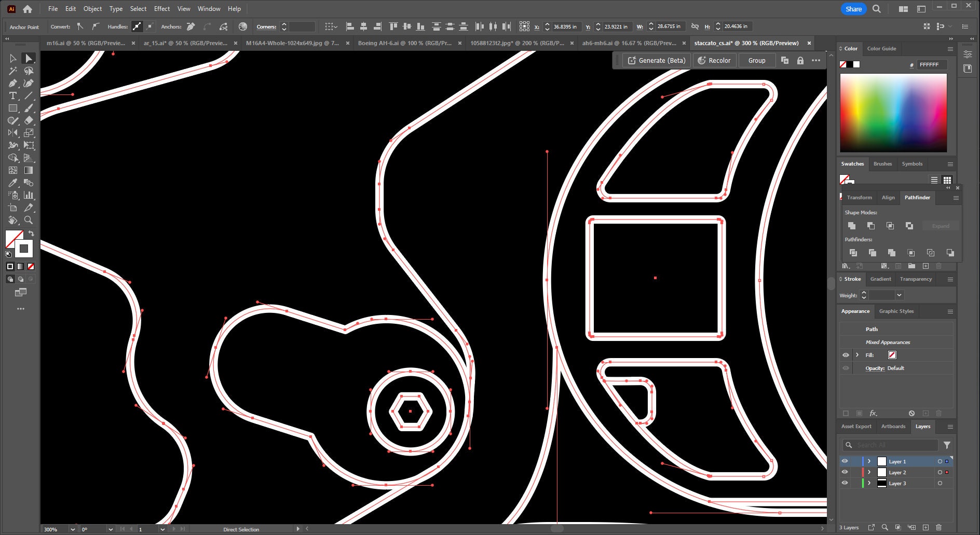Click the Generate (Beta) button
Screen dimensions: 980x535
pyautogui.click(x=656, y=60)
